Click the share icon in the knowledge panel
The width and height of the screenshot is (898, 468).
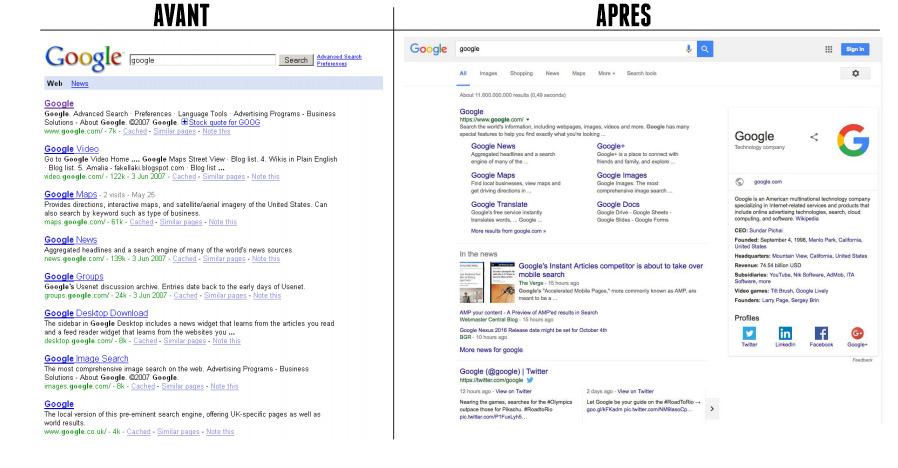pyautogui.click(x=814, y=137)
